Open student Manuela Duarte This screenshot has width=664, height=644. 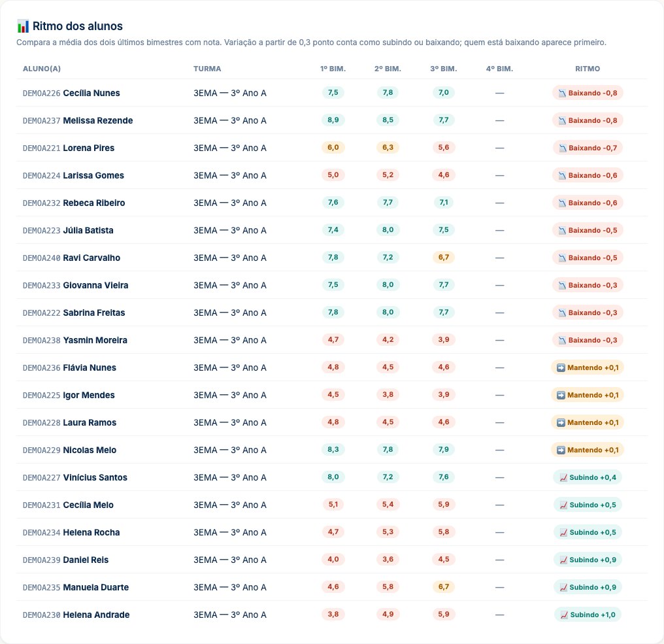tap(95, 588)
